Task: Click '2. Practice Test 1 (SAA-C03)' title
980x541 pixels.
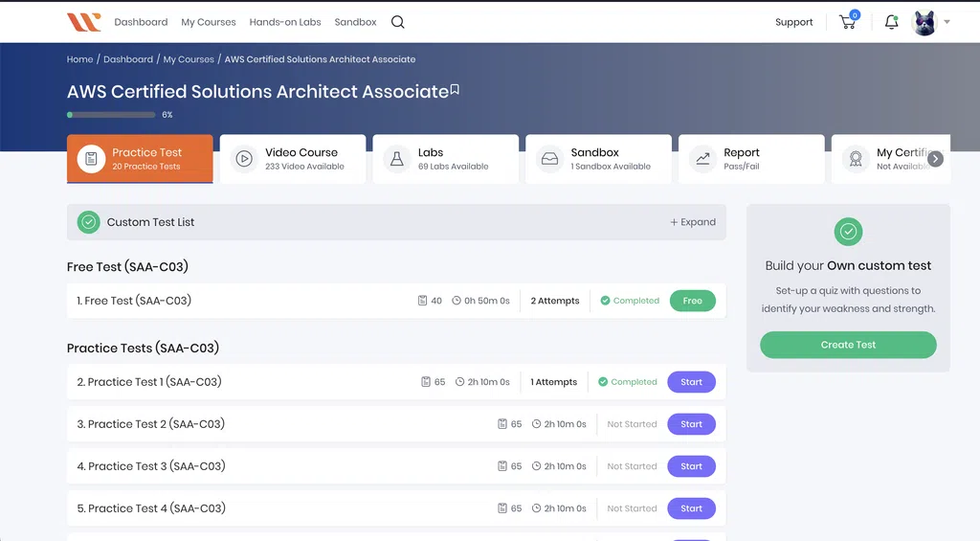Action: (148, 382)
